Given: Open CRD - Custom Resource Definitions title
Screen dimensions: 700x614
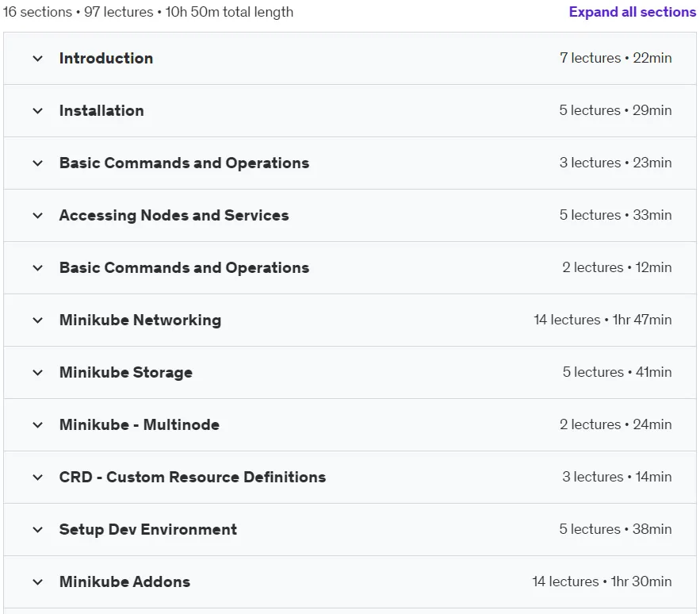Looking at the screenshot, I should click(193, 477).
